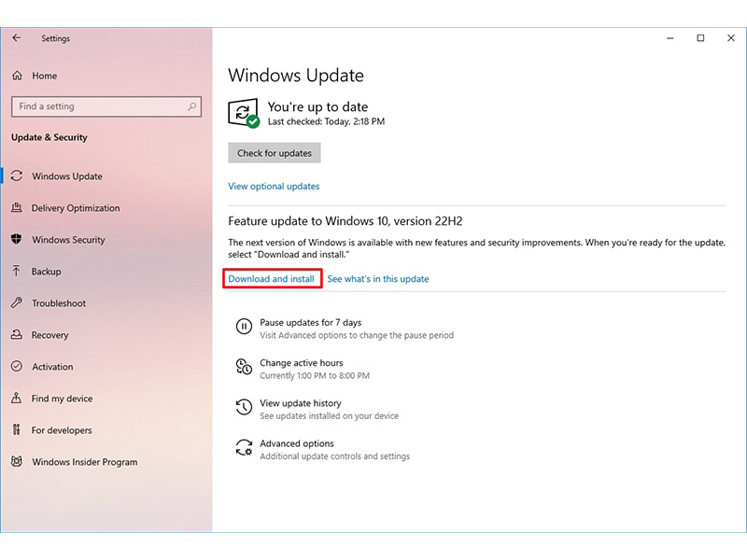Go to Windows Security section
The image size is (747, 560).
[x=68, y=240]
